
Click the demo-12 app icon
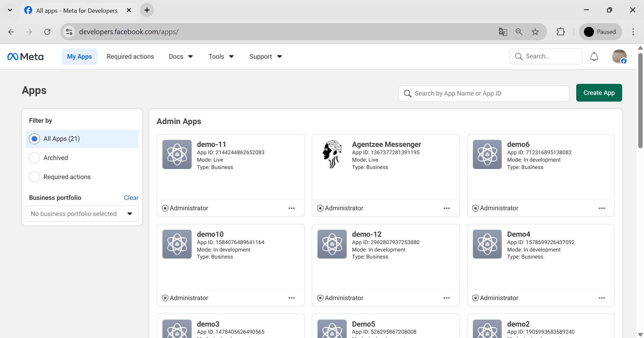coord(332,244)
